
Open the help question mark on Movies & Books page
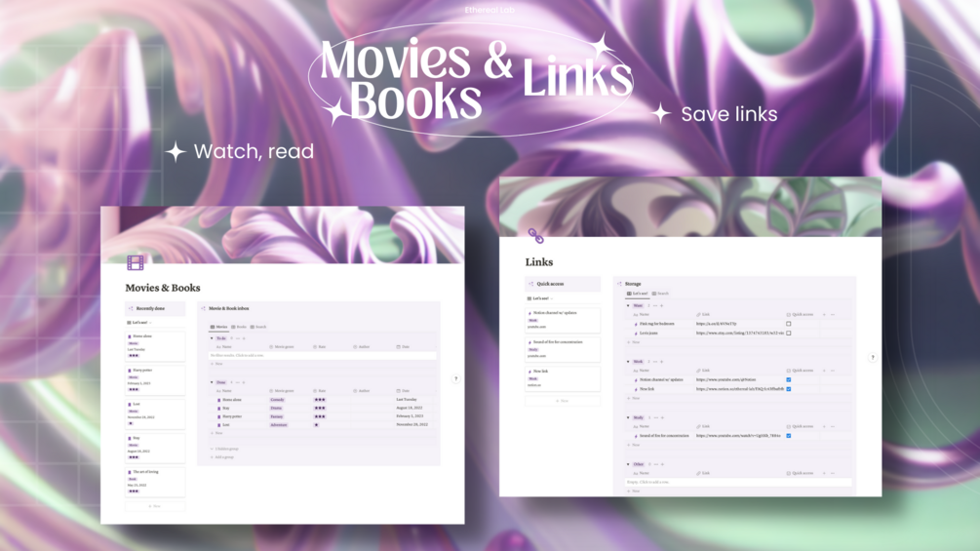point(455,378)
